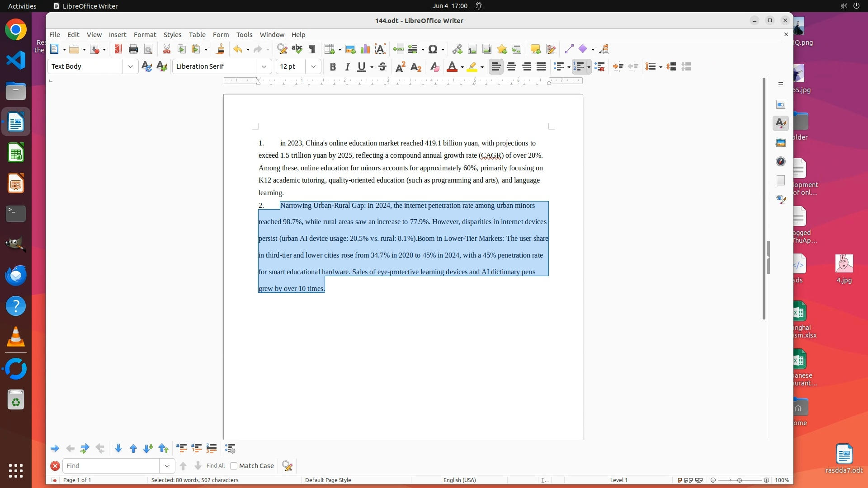
Task: Enable the Match Case checkbox
Action: click(234, 466)
